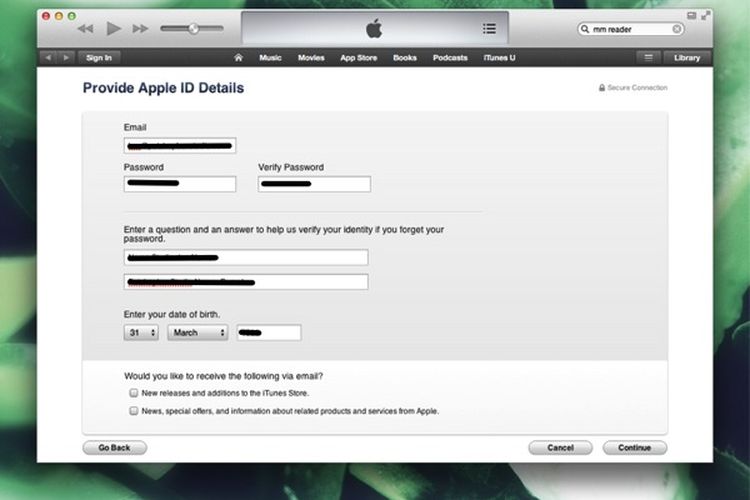Open the store menu list icon
The image size is (750, 500).
tap(648, 58)
